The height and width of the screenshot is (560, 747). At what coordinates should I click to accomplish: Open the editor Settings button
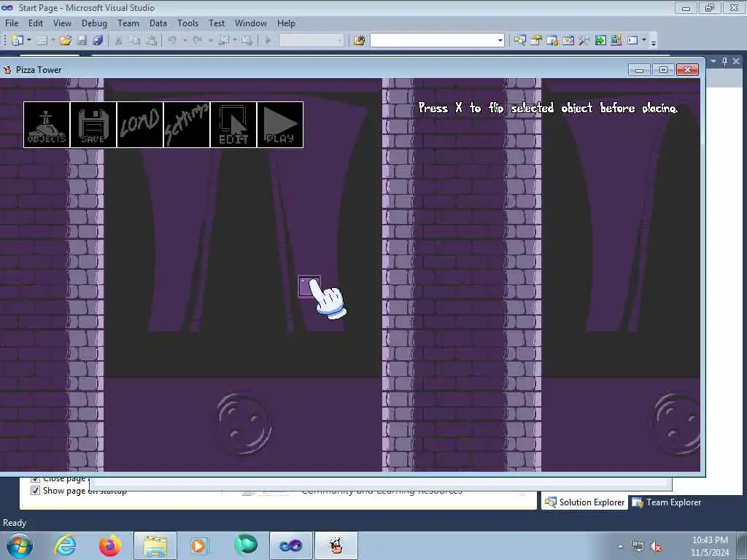pyautogui.click(x=187, y=125)
